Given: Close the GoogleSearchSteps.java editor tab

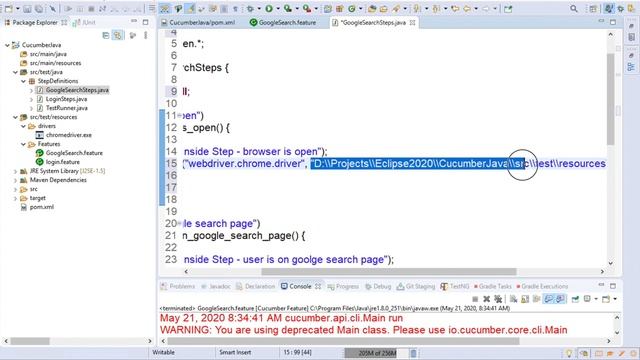Looking at the screenshot, I should [413, 23].
